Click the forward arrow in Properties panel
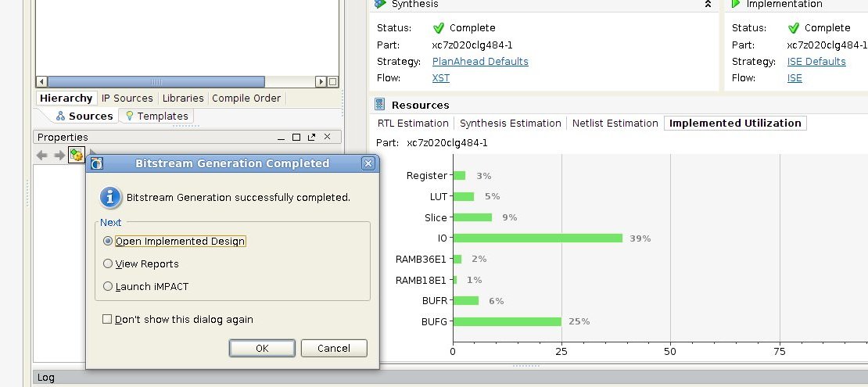The height and width of the screenshot is (387, 868). 59,155
